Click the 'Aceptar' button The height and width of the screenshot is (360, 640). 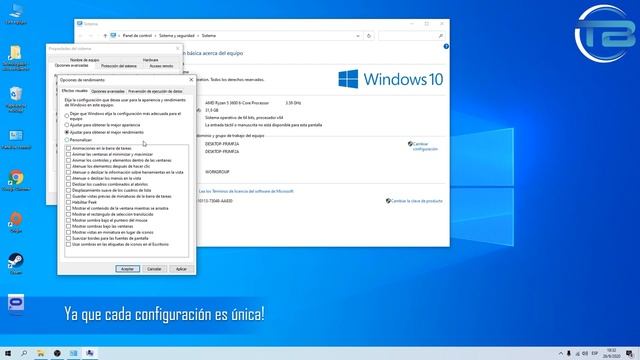[x=127, y=269]
